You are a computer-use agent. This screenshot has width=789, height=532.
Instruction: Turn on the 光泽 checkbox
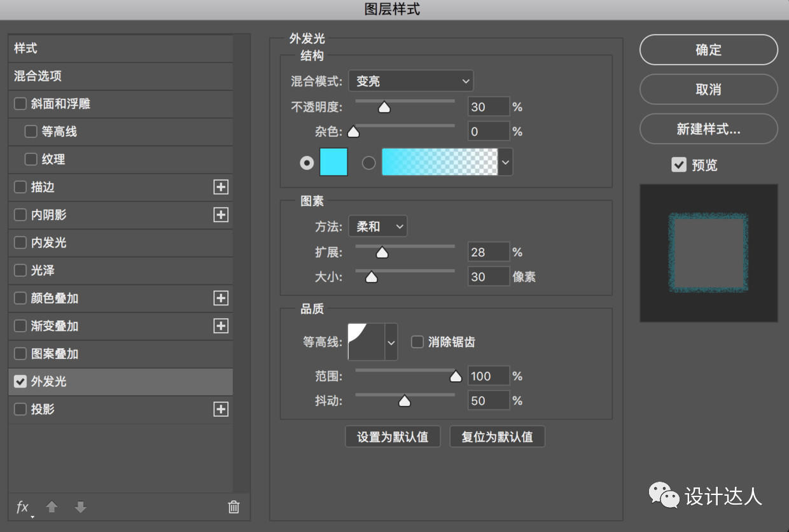click(x=20, y=270)
